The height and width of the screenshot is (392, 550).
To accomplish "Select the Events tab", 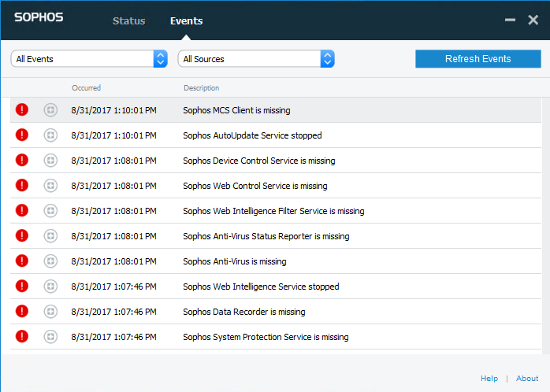I will [x=186, y=21].
